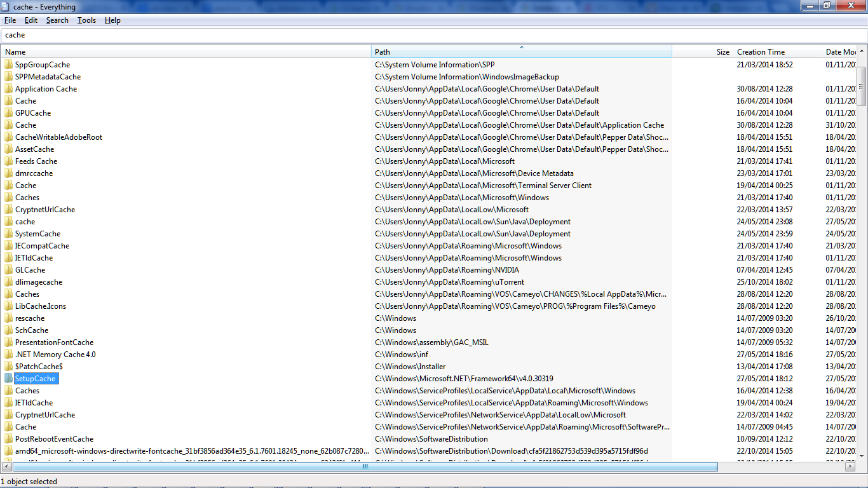The width and height of the screenshot is (868, 488).
Task: Click path C:\Users\Jonny\AppData\Local\Microsoft\Device Metadata
Action: (474, 173)
